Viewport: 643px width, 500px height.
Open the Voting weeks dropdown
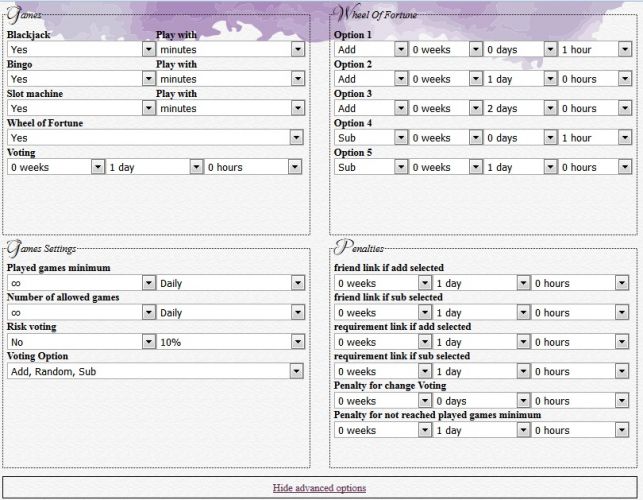pos(55,168)
